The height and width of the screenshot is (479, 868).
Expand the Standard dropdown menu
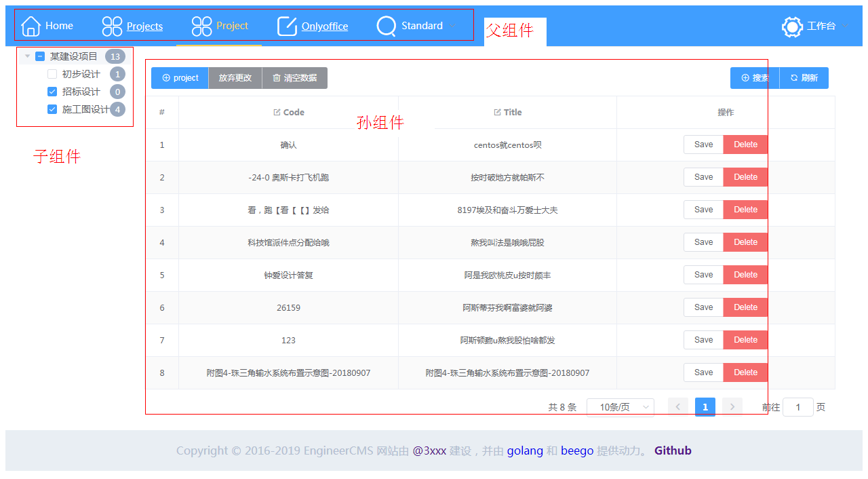pyautogui.click(x=416, y=26)
